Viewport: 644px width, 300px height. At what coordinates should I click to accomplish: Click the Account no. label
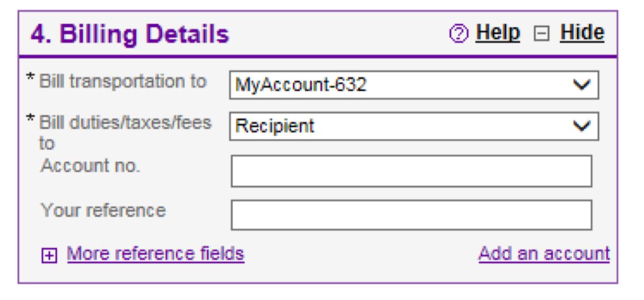coord(91,167)
